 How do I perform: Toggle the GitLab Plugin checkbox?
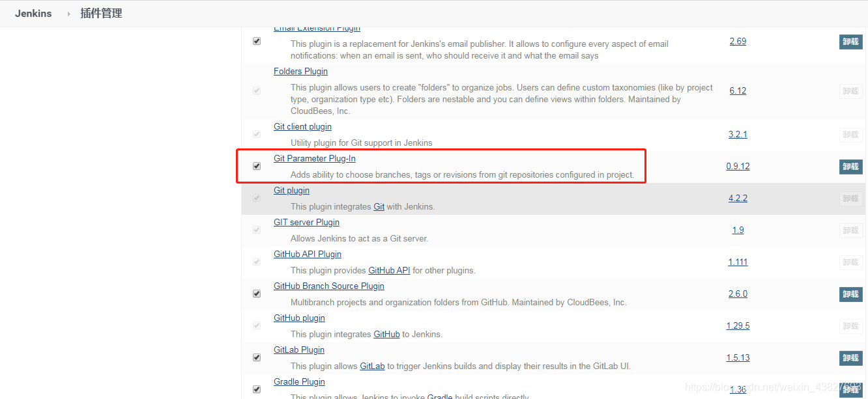257,357
